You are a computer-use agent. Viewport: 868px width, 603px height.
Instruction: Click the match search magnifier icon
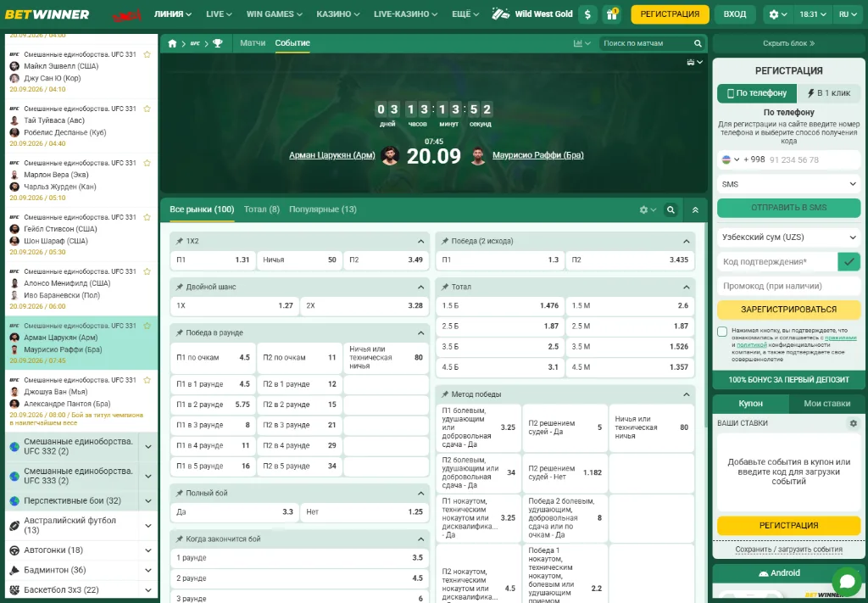tap(698, 43)
